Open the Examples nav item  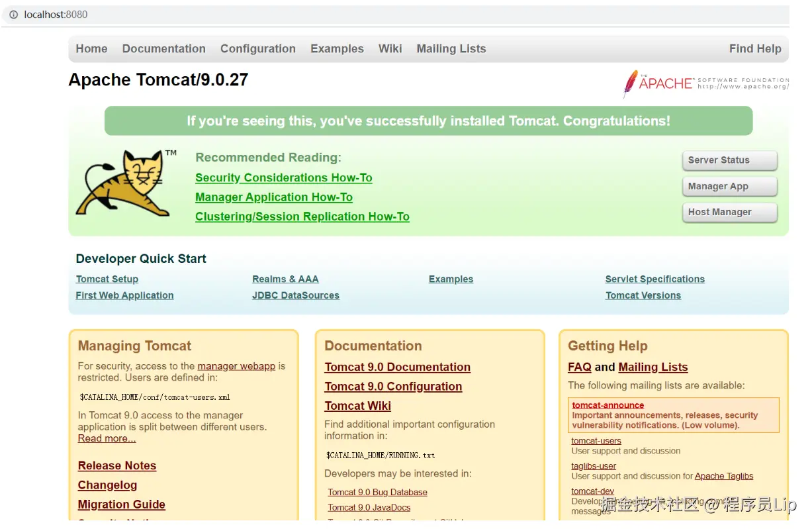337,49
